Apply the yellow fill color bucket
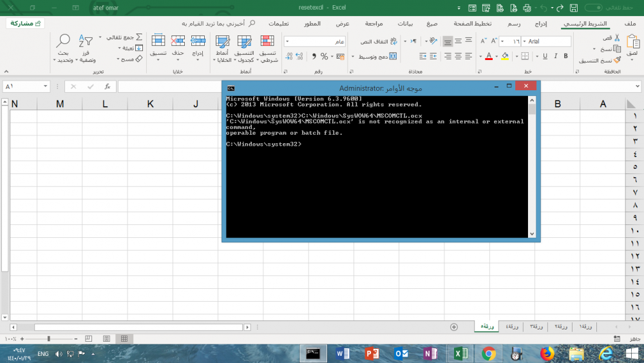The image size is (644, 363). (x=505, y=56)
